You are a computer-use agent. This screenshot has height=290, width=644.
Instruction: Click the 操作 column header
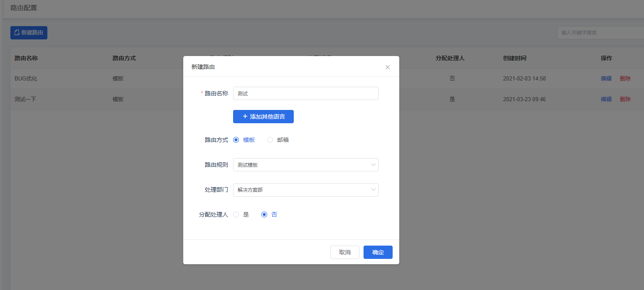(x=607, y=58)
